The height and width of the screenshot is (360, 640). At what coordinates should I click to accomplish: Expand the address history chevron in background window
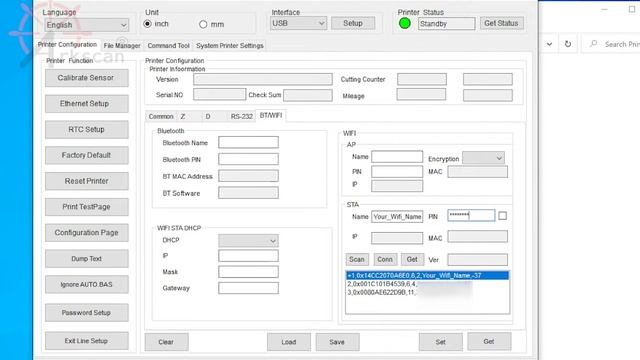pyautogui.click(x=549, y=44)
